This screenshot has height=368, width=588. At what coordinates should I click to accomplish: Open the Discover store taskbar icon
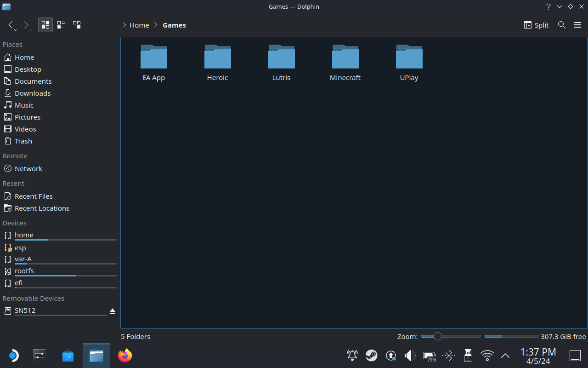point(68,356)
